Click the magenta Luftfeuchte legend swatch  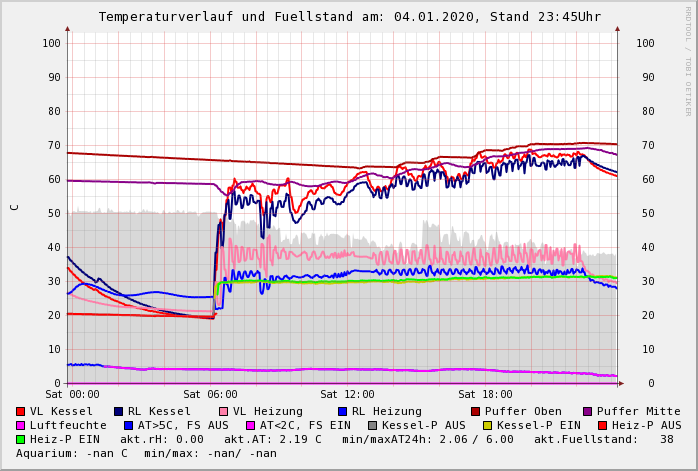(21, 425)
